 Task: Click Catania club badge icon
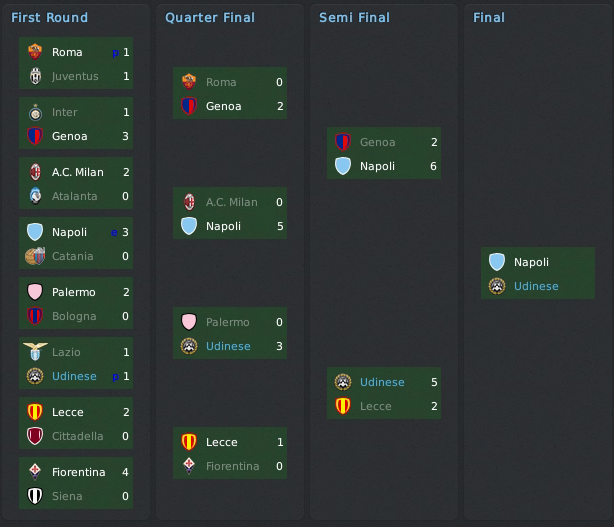35,256
